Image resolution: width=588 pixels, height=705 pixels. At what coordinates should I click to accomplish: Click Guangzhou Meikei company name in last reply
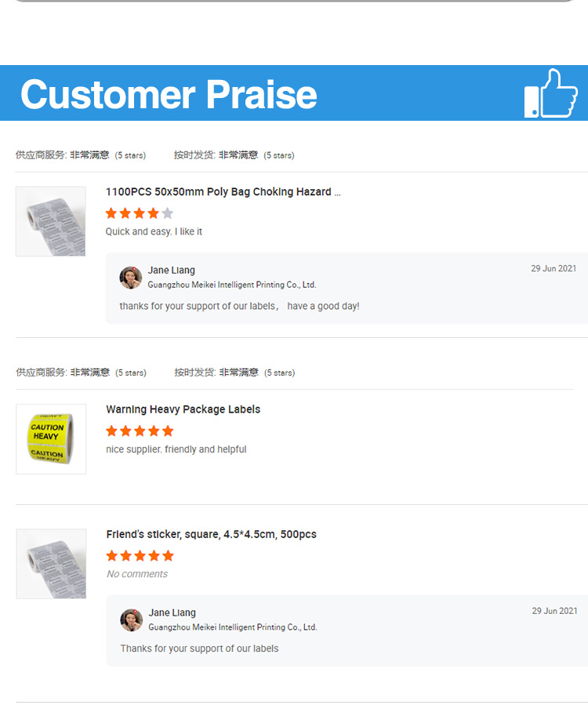tap(233, 627)
